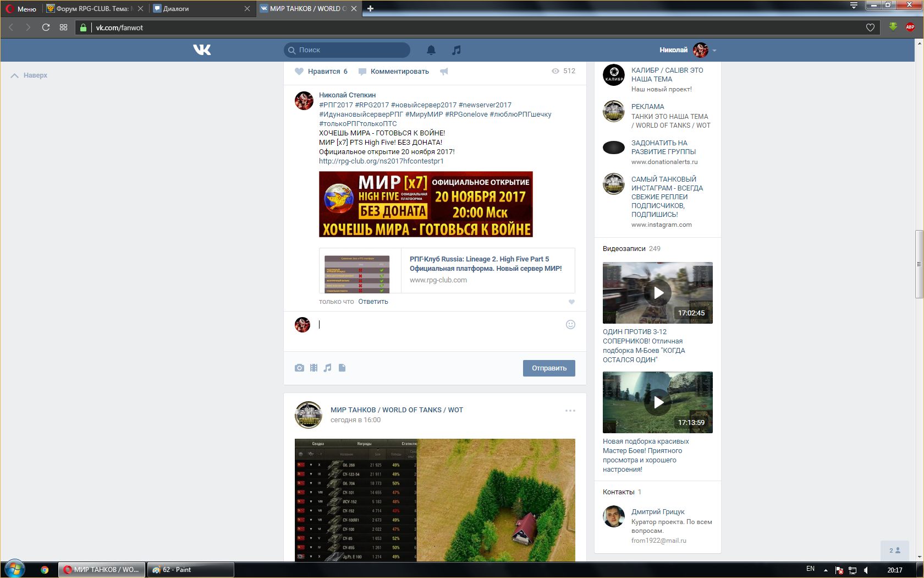Switch to 62 - Paint taskbar window

pos(190,570)
